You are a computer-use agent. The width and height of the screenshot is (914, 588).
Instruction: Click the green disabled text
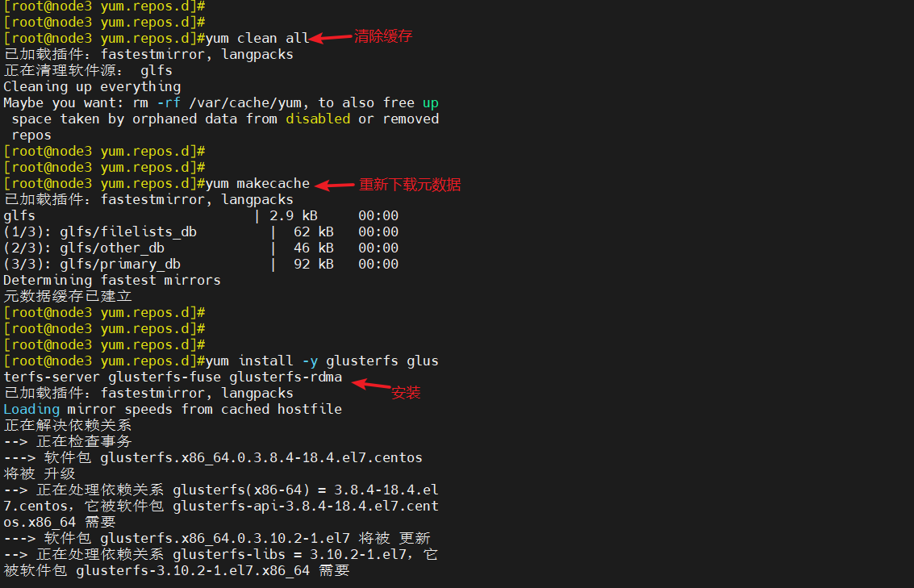(x=318, y=119)
